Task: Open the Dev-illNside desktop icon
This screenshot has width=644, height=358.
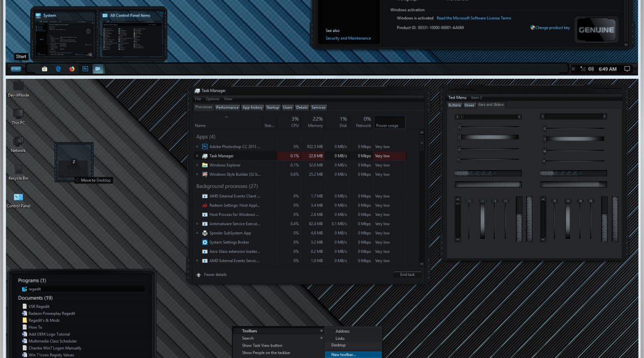Action: pos(18,89)
